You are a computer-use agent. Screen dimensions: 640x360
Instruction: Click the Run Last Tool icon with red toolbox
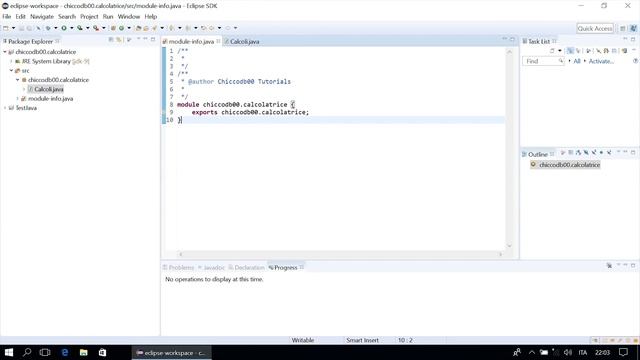coord(96,28)
